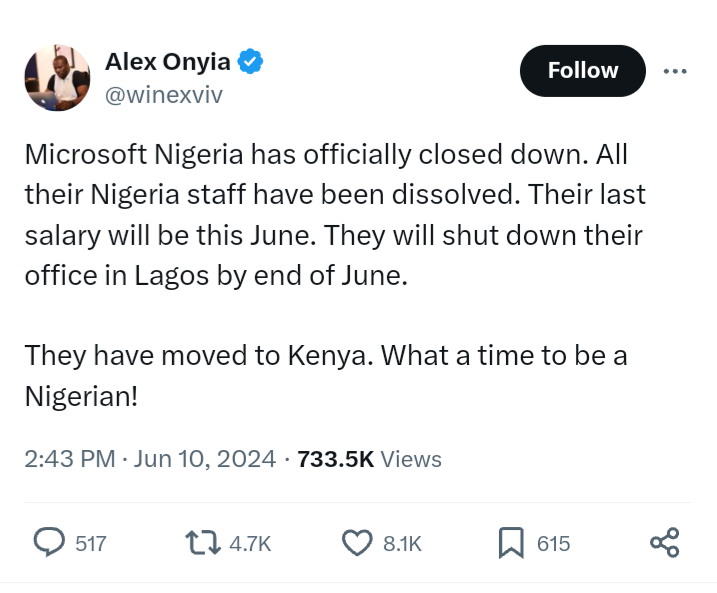
Task: View the 733.5K Views analytics
Action: coord(370,459)
